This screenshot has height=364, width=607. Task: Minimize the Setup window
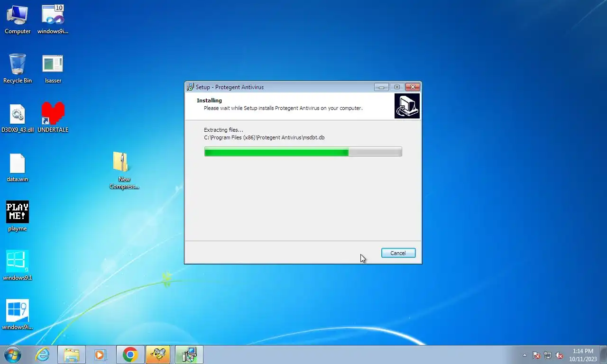381,87
